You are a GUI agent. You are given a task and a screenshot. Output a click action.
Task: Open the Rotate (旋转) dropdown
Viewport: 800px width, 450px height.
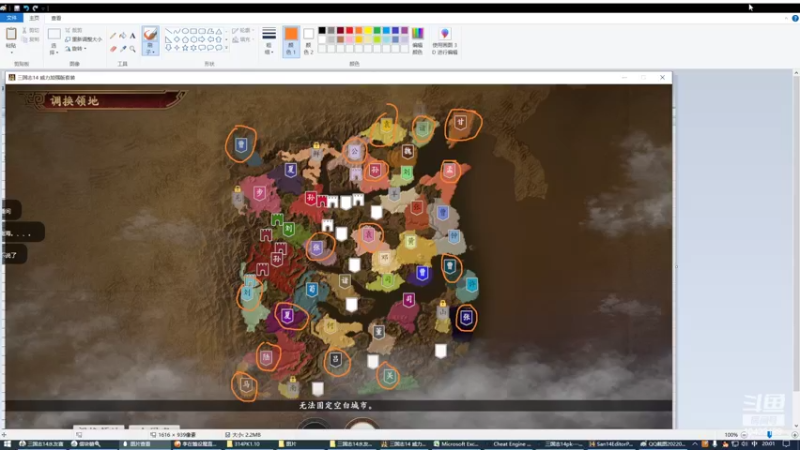76,48
